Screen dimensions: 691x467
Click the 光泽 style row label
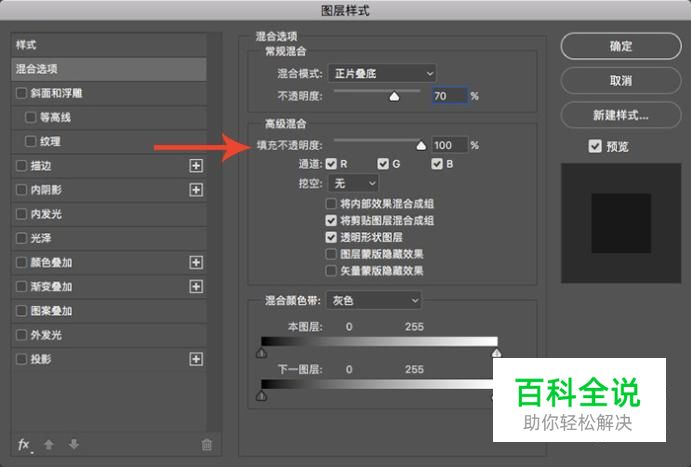41,238
